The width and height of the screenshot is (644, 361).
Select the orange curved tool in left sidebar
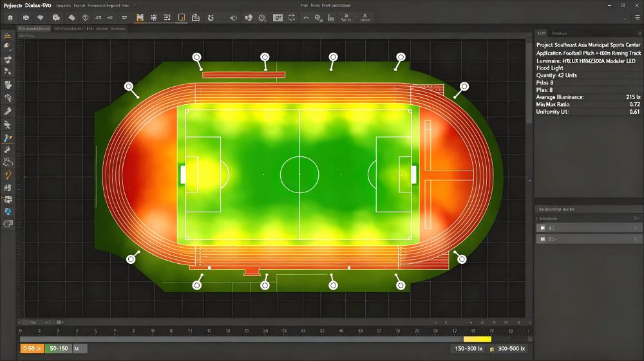click(x=7, y=175)
